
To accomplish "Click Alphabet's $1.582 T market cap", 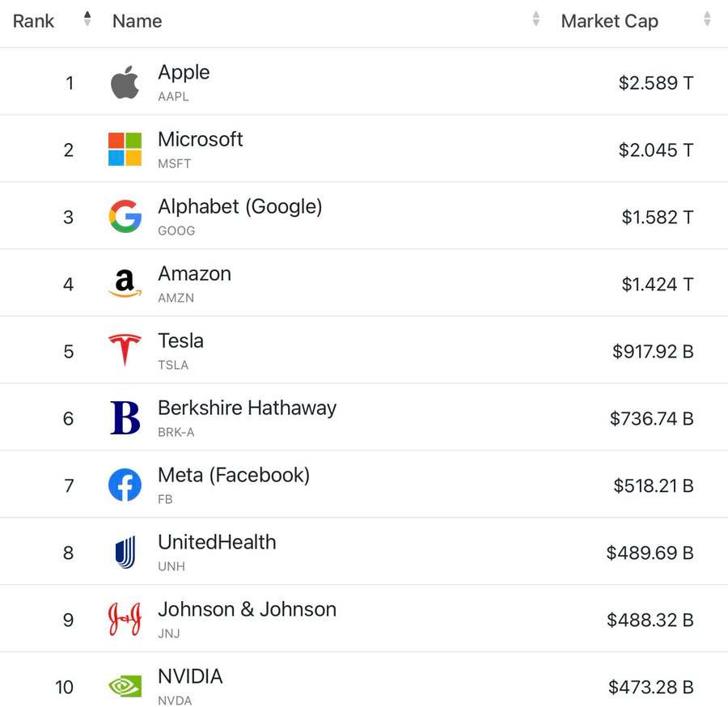I will coord(658,218).
